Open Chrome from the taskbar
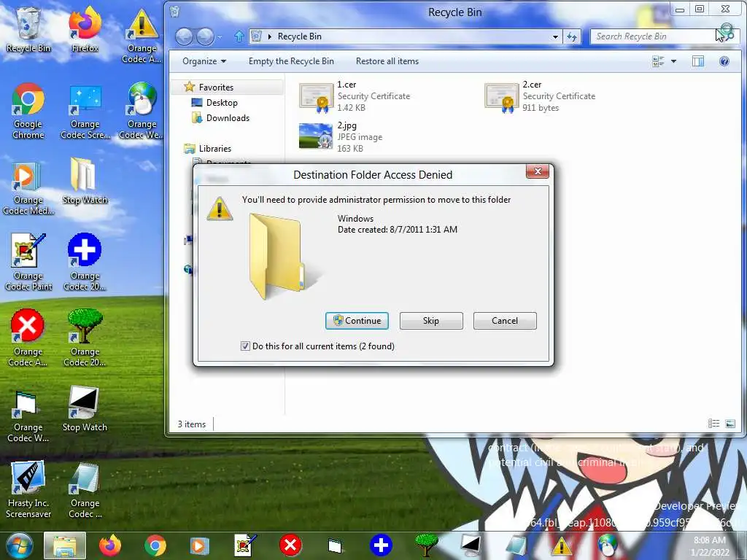The image size is (747, 560). coord(155,545)
